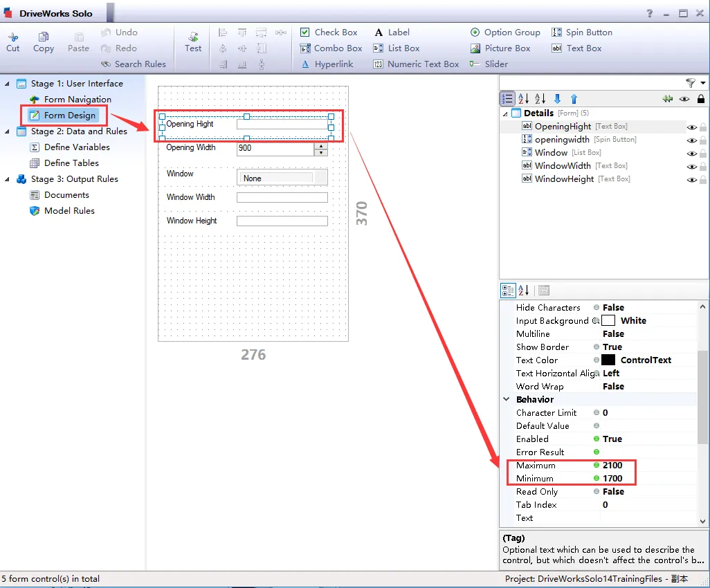Select the Cut tool icon
Image resolution: width=710 pixels, height=588 pixels.
13,42
